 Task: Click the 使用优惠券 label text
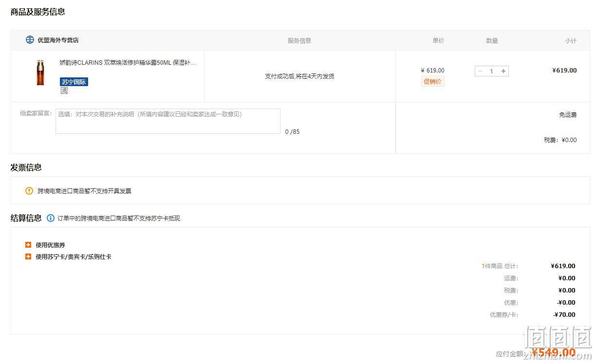[50, 245]
